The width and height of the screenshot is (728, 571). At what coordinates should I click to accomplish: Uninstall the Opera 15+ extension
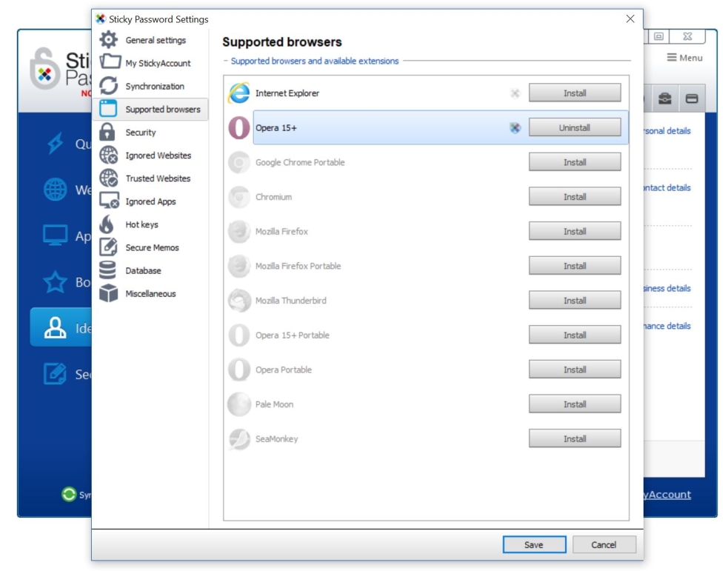point(574,128)
